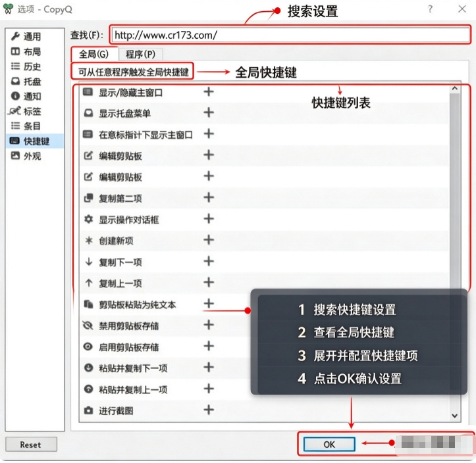Click the 查找(F) search input field
The width and height of the screenshot is (476, 463).
(290, 35)
